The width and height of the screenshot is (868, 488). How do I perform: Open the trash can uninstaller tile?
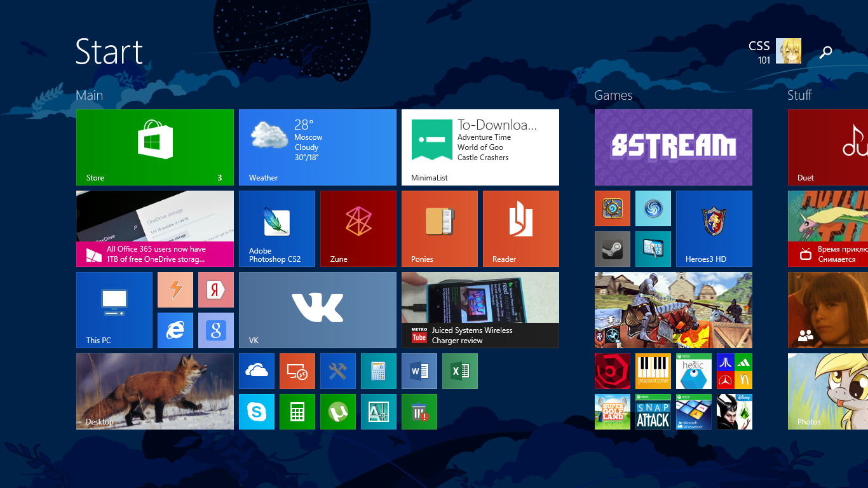[419, 412]
